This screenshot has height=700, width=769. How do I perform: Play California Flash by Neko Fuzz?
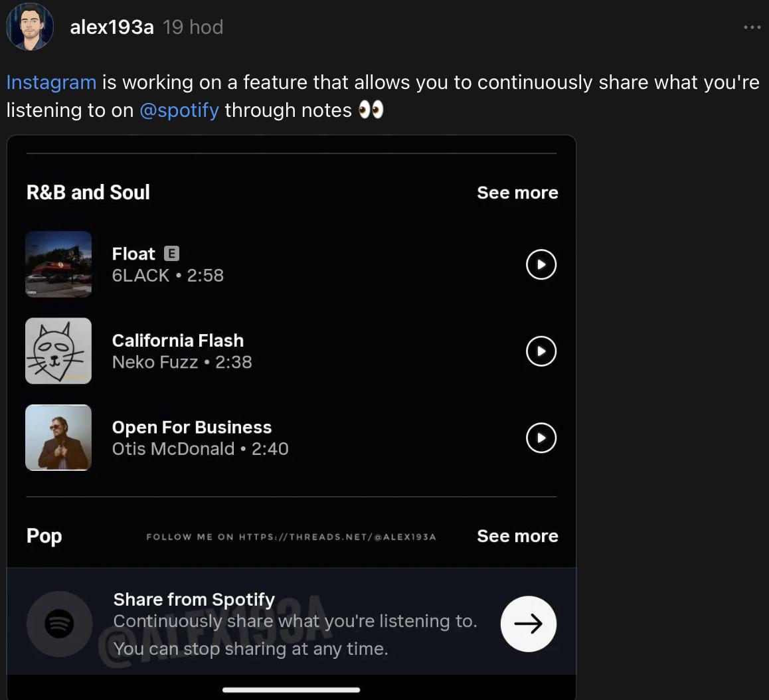[541, 351]
